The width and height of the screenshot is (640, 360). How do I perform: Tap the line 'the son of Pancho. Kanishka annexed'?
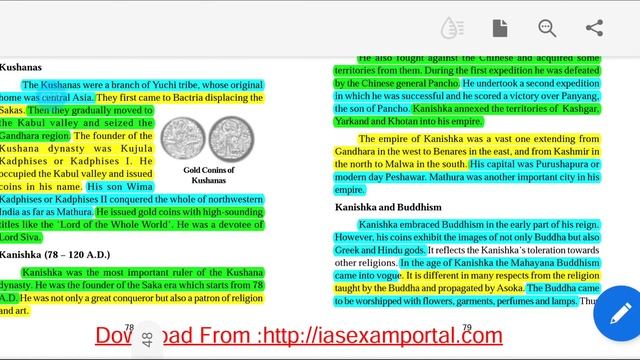467,109
